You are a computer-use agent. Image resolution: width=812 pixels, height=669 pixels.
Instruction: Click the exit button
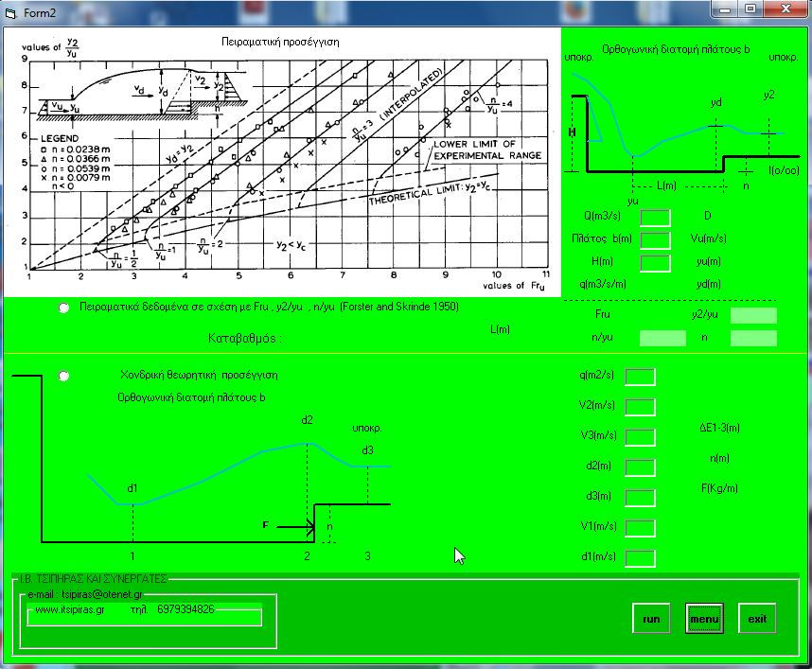point(757,619)
